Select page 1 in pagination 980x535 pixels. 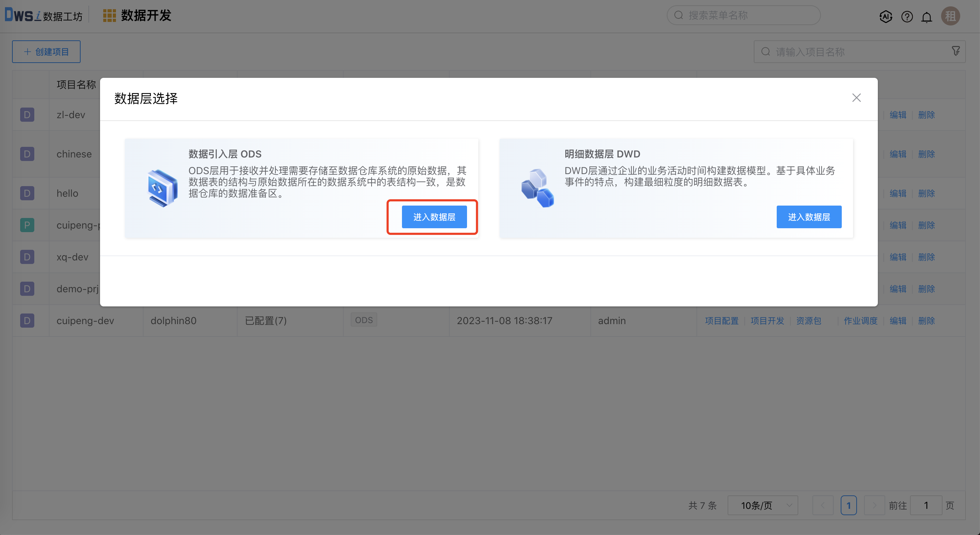pyautogui.click(x=848, y=505)
